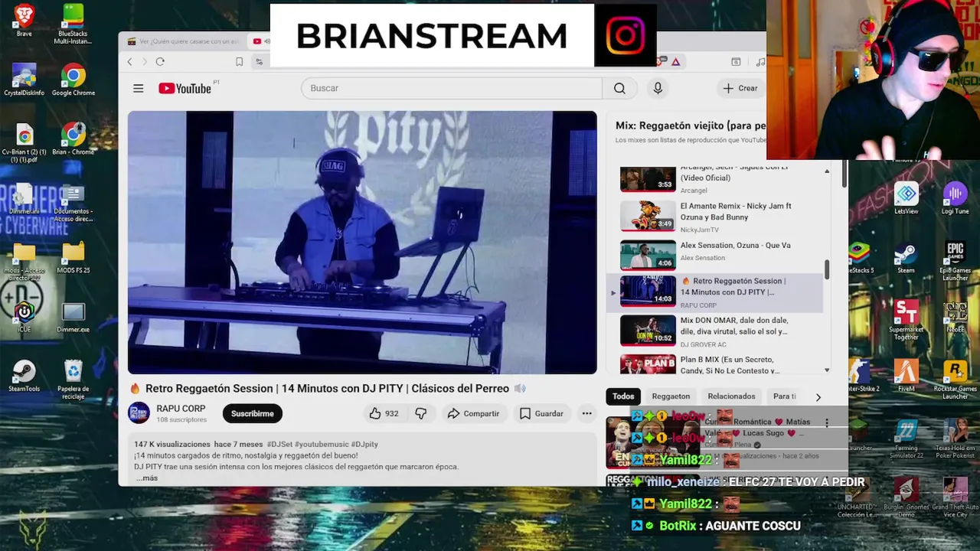Viewport: 980px width, 551px height.
Task: Open more actions menu beside Guardar
Action: click(586, 413)
